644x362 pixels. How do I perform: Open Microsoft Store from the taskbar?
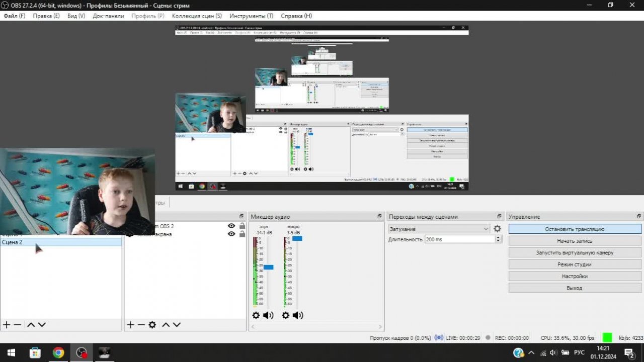[x=35, y=352]
